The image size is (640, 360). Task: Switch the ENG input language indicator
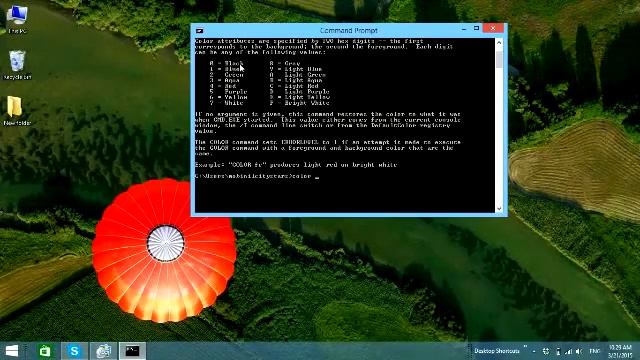[595, 351]
